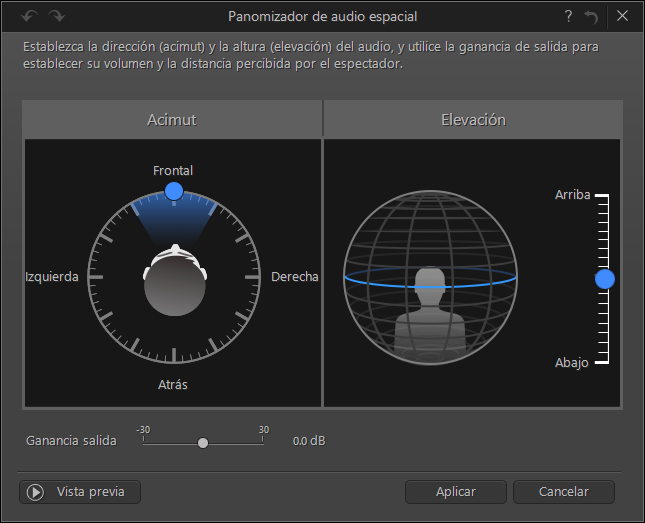Set azimuth to the Derecha tick mark
The image size is (645, 523).
pyautogui.click(x=252, y=277)
